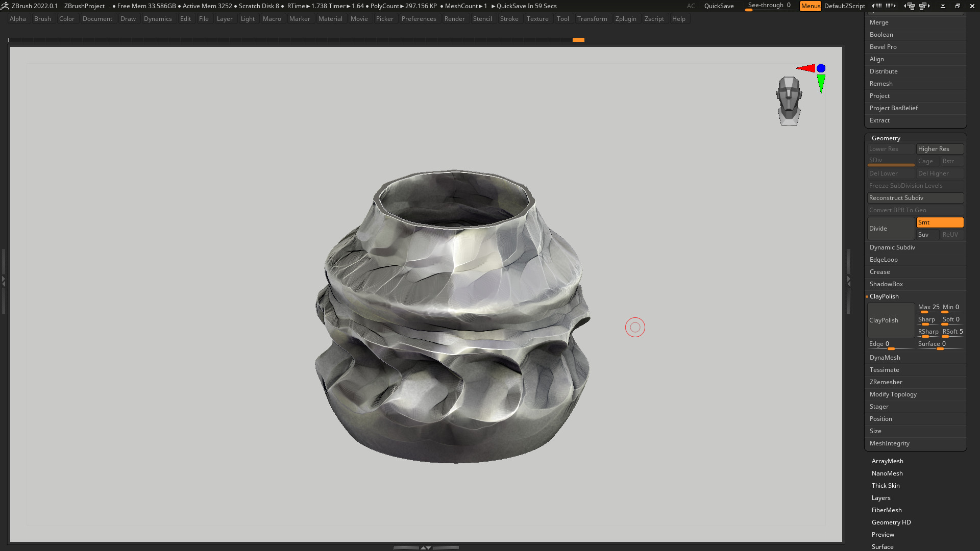Toggle the Suv smooth UV button
Screen dimensions: 980x551
[927, 235]
